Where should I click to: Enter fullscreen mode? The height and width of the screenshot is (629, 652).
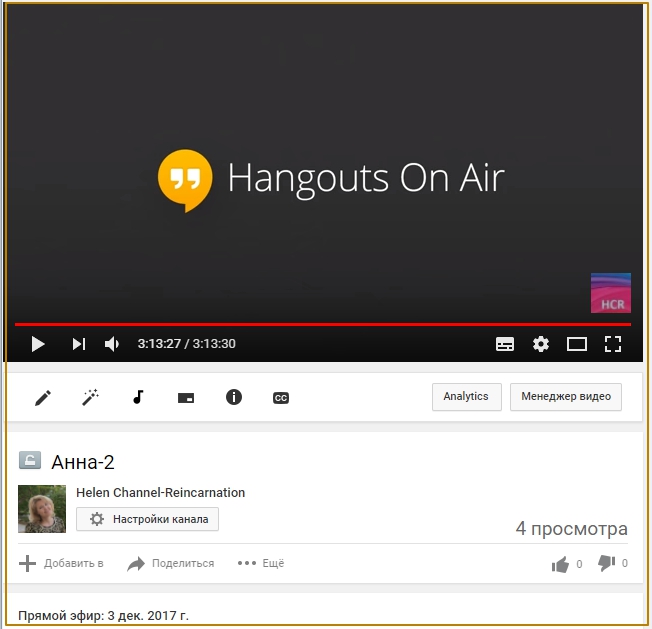(613, 344)
